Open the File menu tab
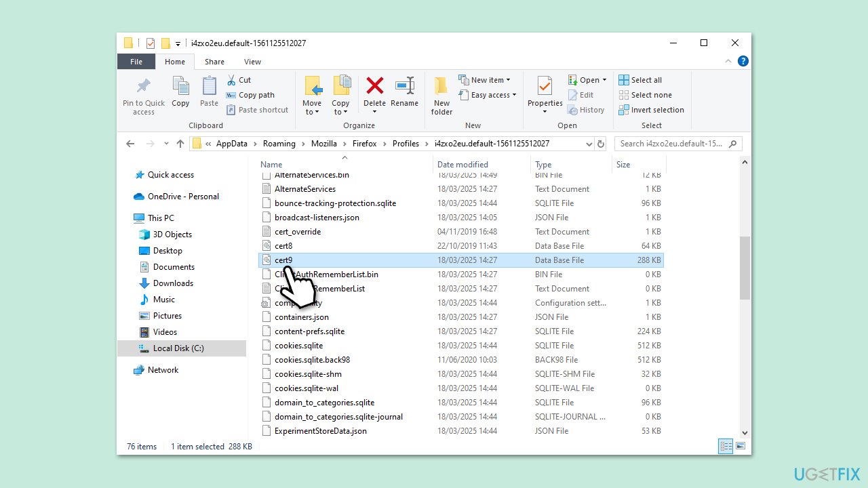 click(136, 62)
